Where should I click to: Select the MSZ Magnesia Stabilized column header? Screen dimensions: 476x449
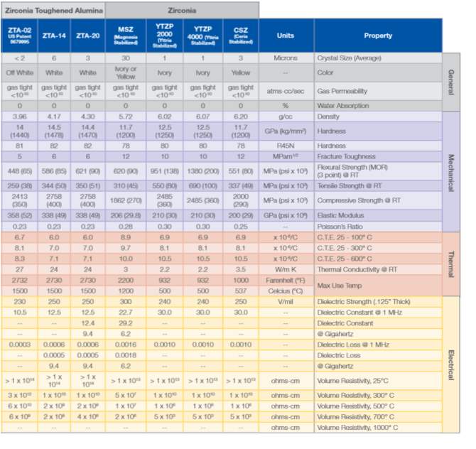click(x=124, y=36)
